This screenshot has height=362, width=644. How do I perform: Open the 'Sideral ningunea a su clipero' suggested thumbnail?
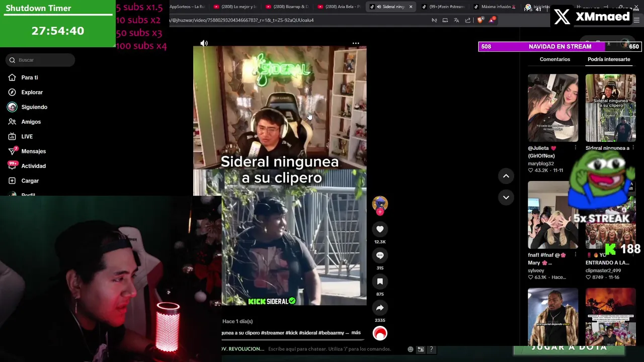tap(610, 108)
